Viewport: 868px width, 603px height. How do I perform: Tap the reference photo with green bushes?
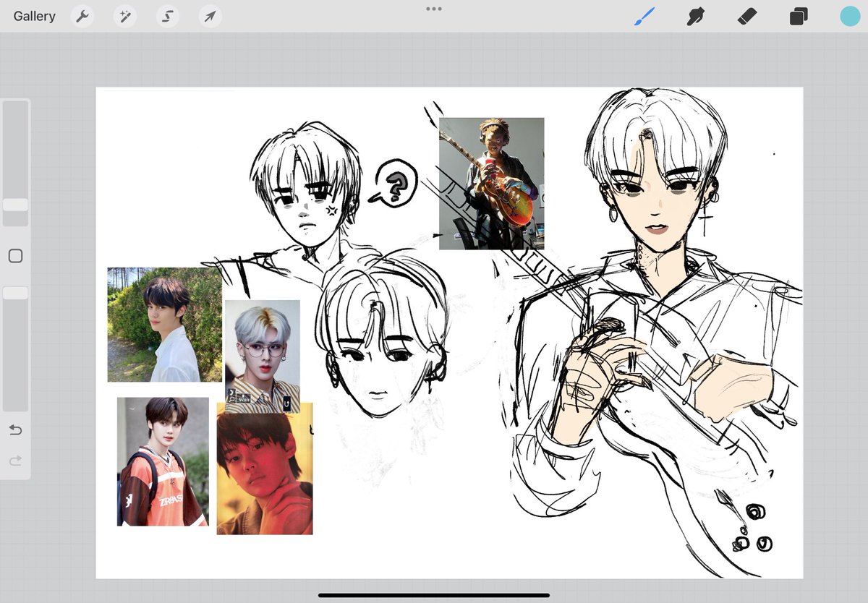[165, 325]
